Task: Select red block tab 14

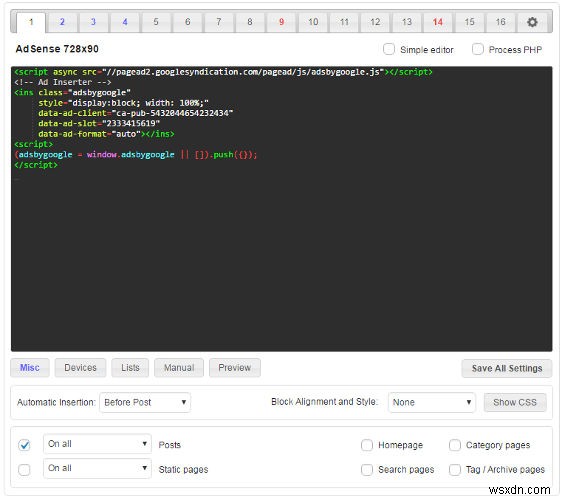Action: point(438,22)
